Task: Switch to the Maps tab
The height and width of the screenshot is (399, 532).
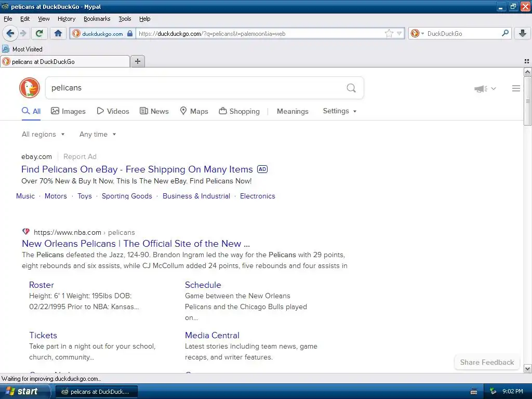Action: click(x=194, y=111)
